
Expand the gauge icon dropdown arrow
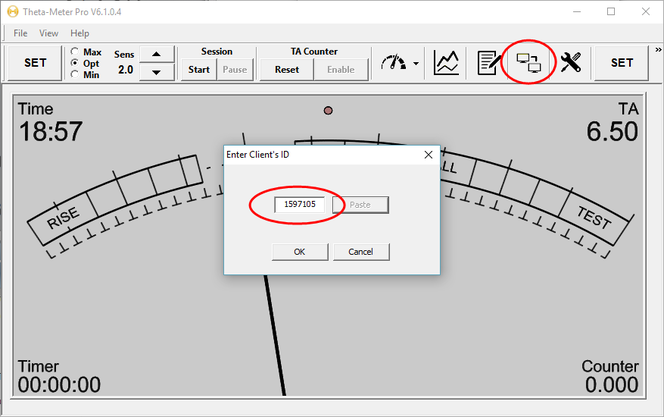click(x=415, y=64)
